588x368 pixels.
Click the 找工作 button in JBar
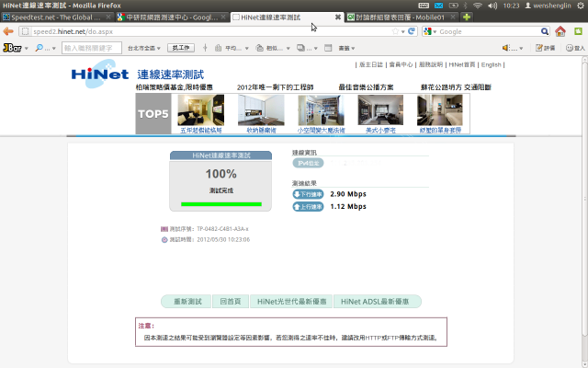181,48
